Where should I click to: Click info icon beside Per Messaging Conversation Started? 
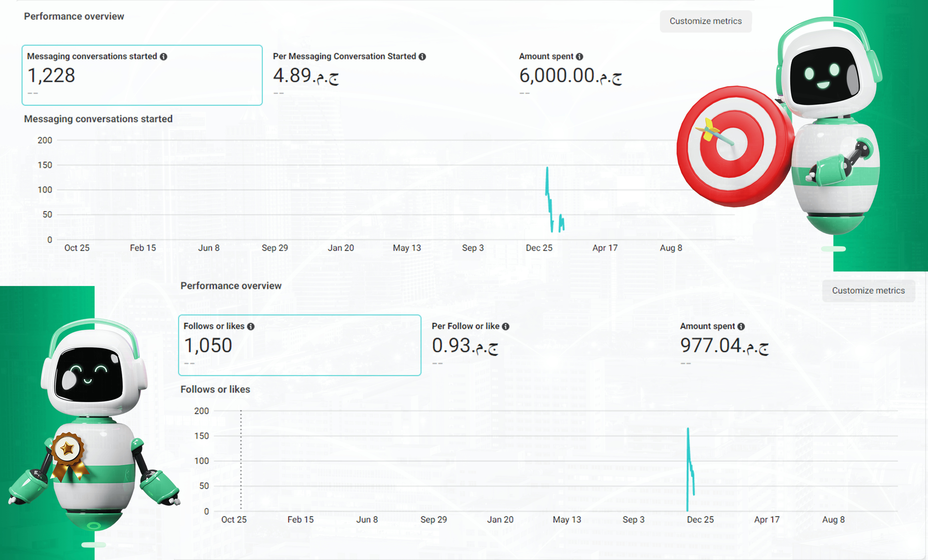[422, 57]
